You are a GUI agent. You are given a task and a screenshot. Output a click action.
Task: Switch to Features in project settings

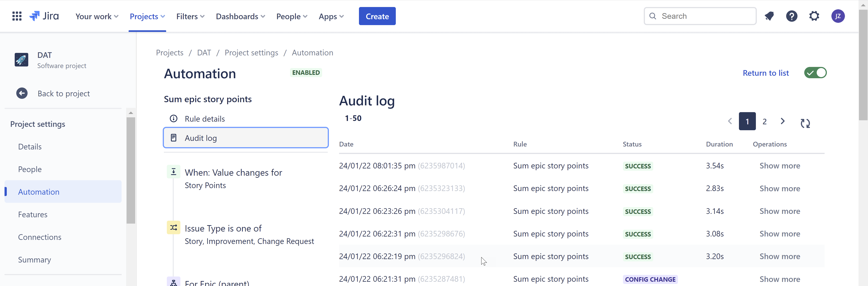coord(33,214)
